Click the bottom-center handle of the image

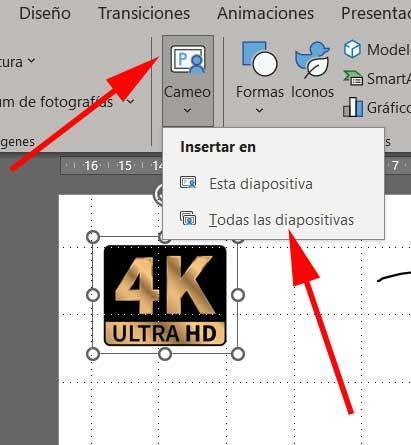click(165, 354)
